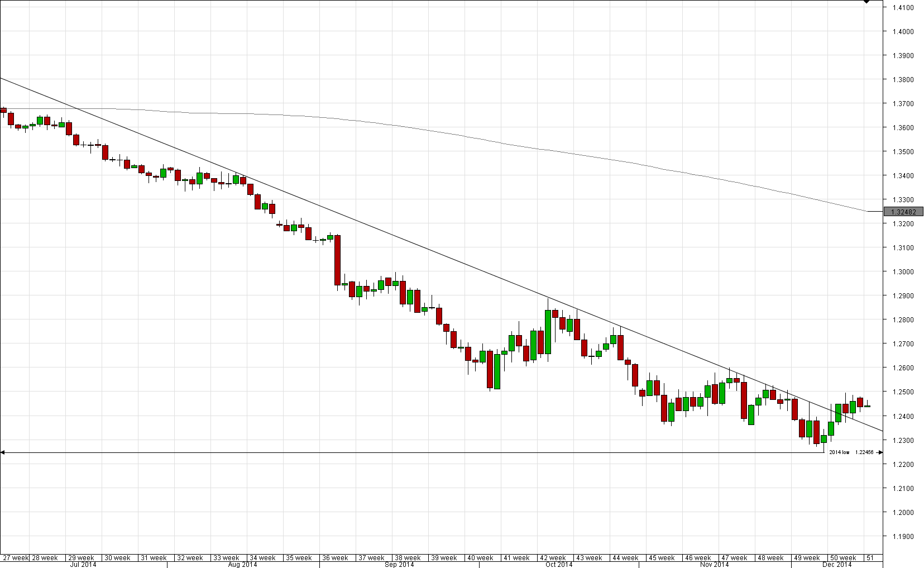Select '36 week' on the time axis
Viewport: 924px width, 568px height.
click(x=335, y=557)
